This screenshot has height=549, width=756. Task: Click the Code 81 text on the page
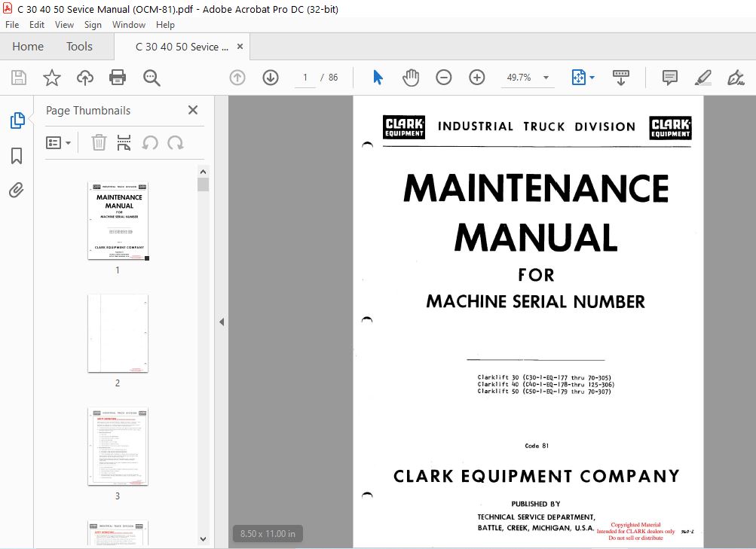click(537, 446)
